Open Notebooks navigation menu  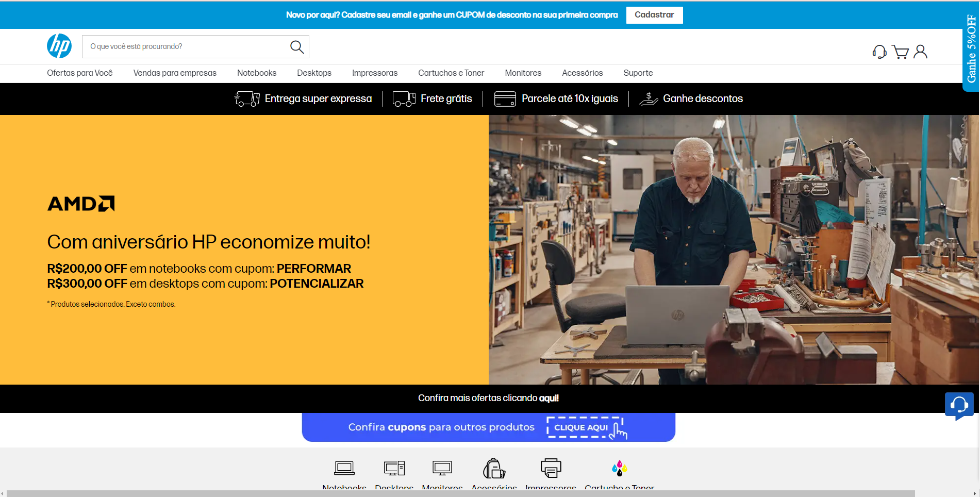(257, 73)
